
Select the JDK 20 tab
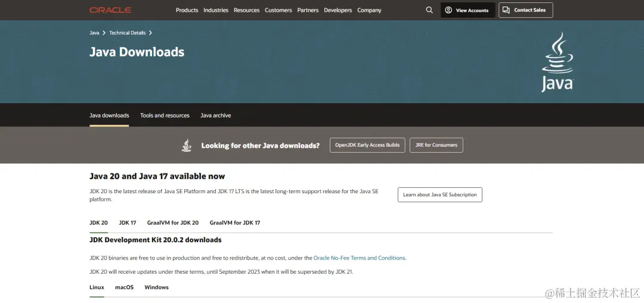tap(98, 222)
